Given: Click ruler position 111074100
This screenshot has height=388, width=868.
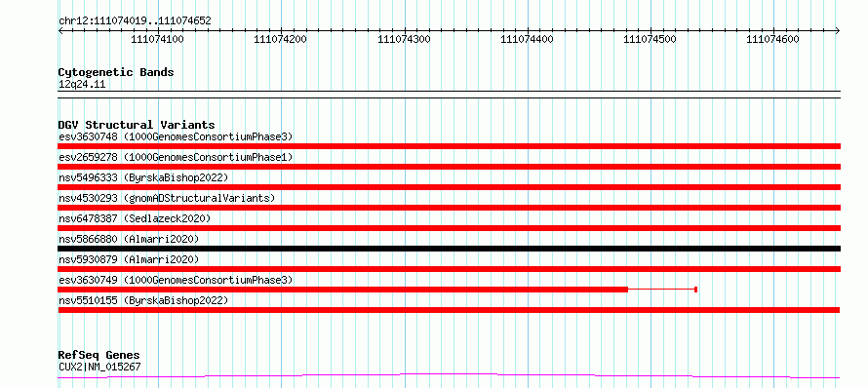Looking at the screenshot, I should [x=158, y=39].
